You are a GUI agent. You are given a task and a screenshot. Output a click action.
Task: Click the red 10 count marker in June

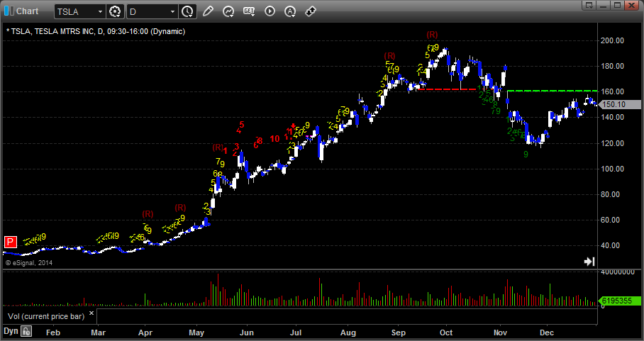point(274,139)
